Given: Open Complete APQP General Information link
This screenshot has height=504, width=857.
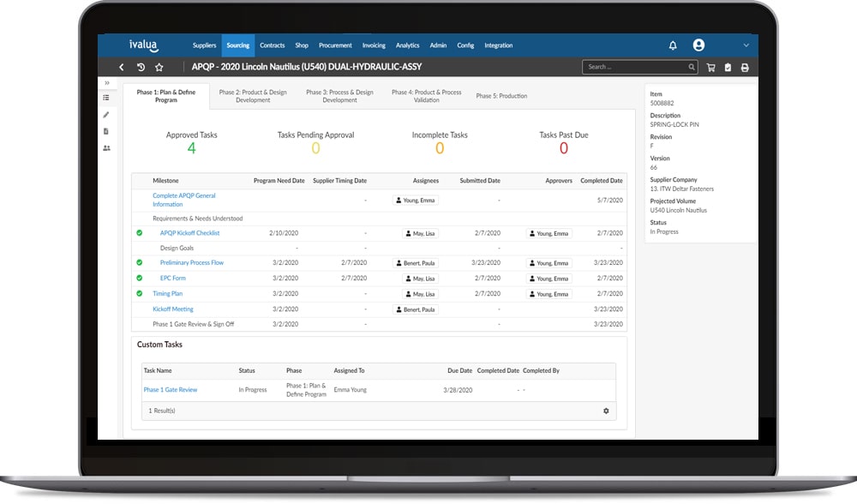Looking at the screenshot, I should click(x=184, y=200).
